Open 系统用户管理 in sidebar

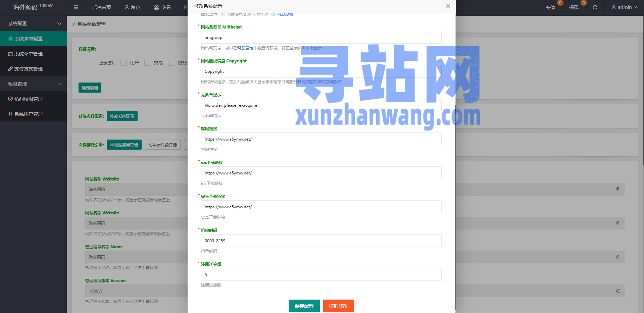(x=33, y=114)
